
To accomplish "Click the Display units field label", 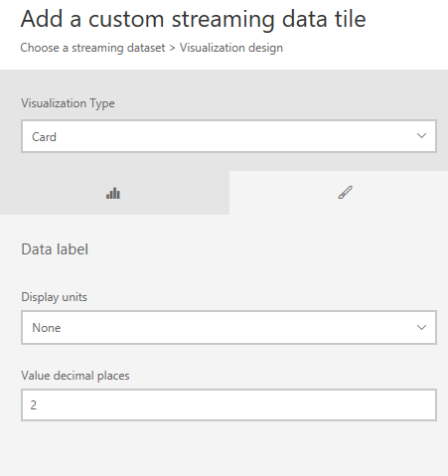I will pyautogui.click(x=54, y=297).
